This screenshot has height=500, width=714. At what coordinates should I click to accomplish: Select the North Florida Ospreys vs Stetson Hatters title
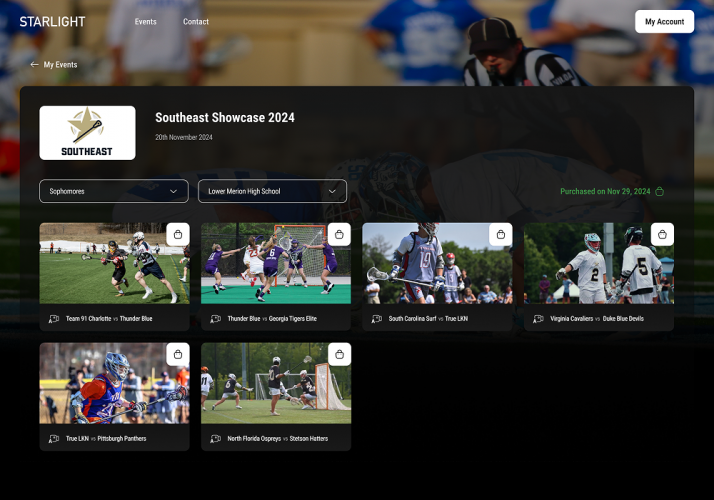[278, 439]
